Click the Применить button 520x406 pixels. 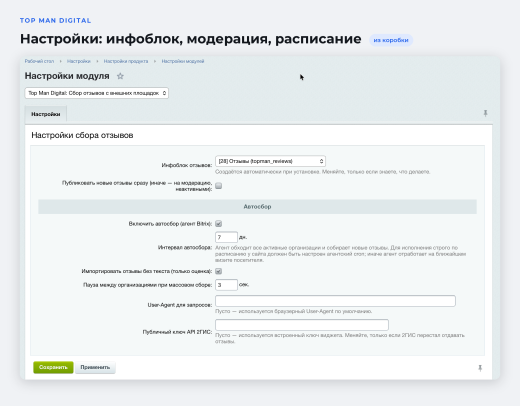tap(95, 367)
